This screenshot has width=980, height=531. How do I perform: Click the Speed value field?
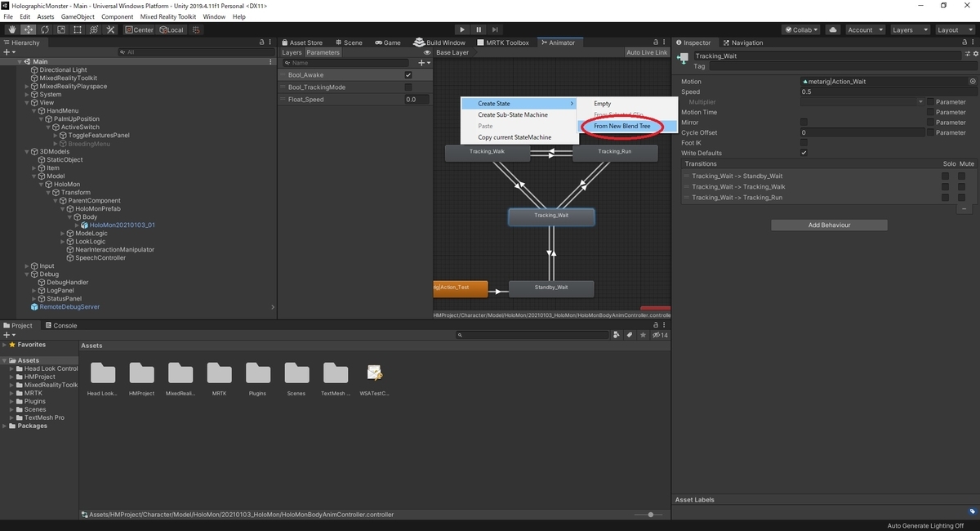(x=889, y=91)
